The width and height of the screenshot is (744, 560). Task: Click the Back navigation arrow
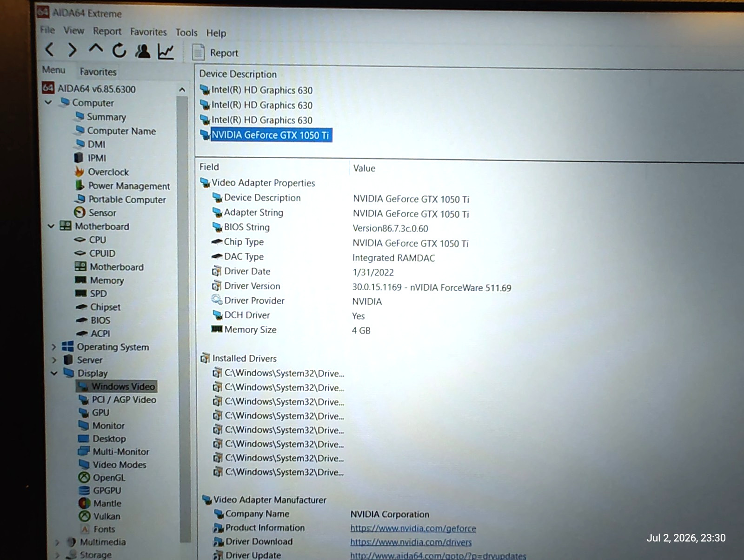coord(49,49)
